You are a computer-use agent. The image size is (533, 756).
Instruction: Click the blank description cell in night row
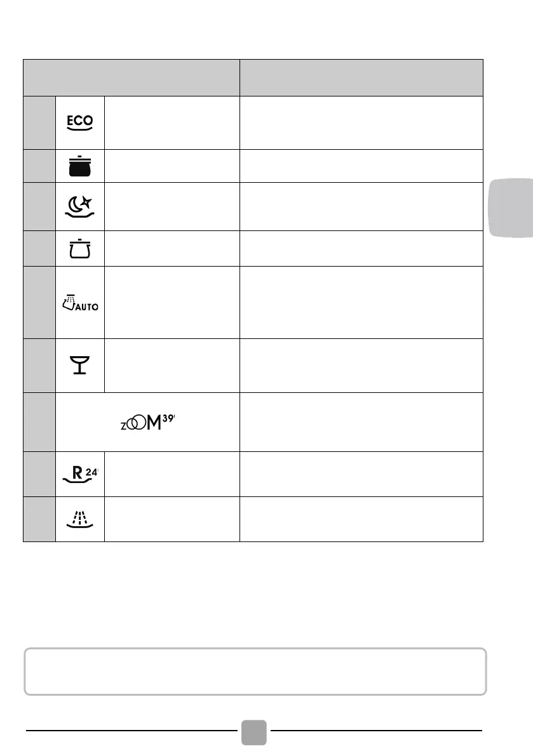pos(361,207)
